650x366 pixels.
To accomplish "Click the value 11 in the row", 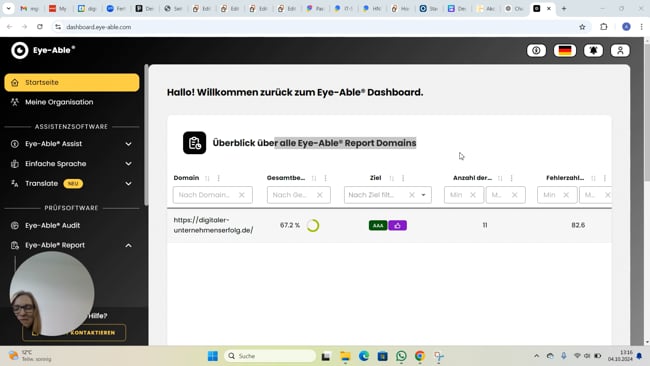I will 485,225.
